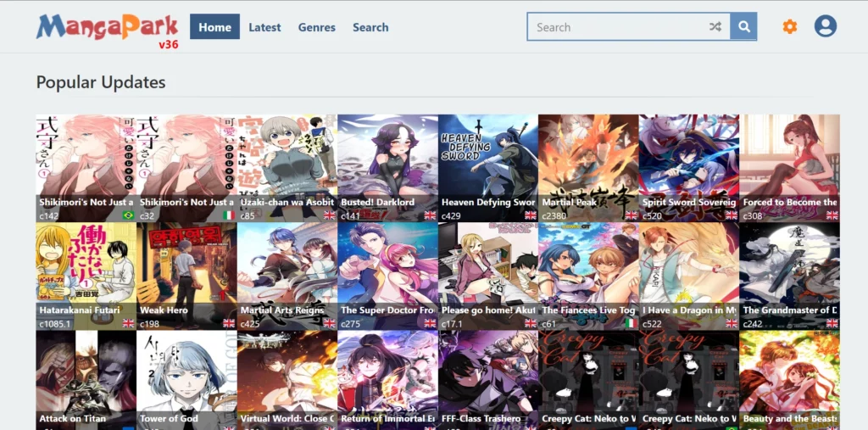Open Tower of God title link

click(x=169, y=418)
